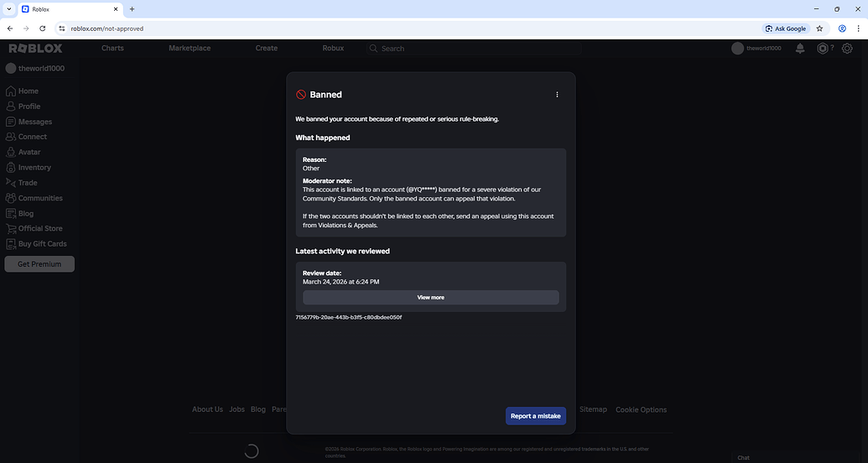This screenshot has height=463, width=868.
Task: Open the tab search dropdown arrow
Action: pyautogui.click(x=9, y=9)
